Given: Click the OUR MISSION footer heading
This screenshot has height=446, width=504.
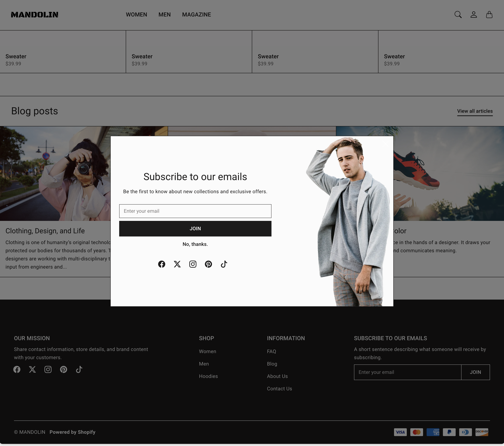Looking at the screenshot, I should tap(32, 338).
